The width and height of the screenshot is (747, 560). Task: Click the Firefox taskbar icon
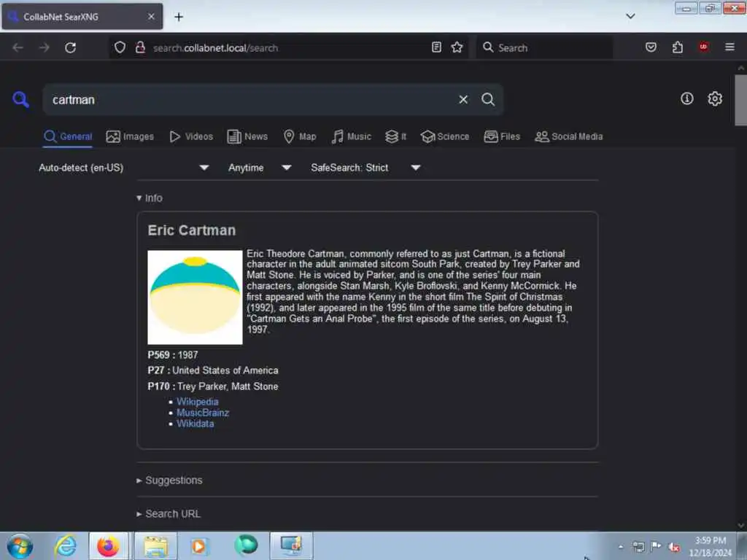click(108, 546)
